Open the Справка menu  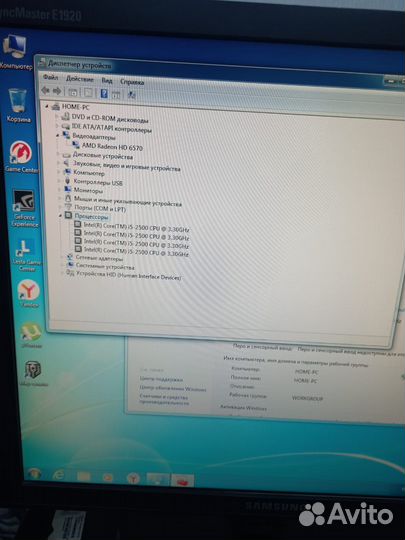132,82
